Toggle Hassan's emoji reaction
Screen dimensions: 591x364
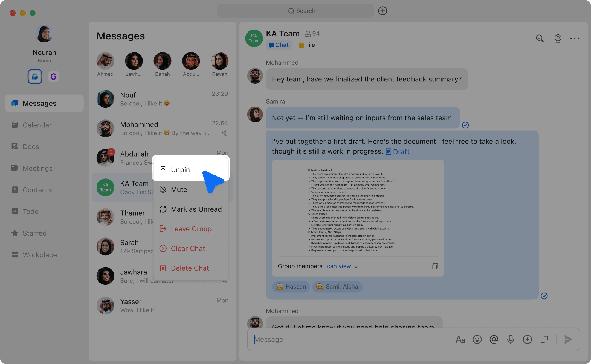(291, 287)
